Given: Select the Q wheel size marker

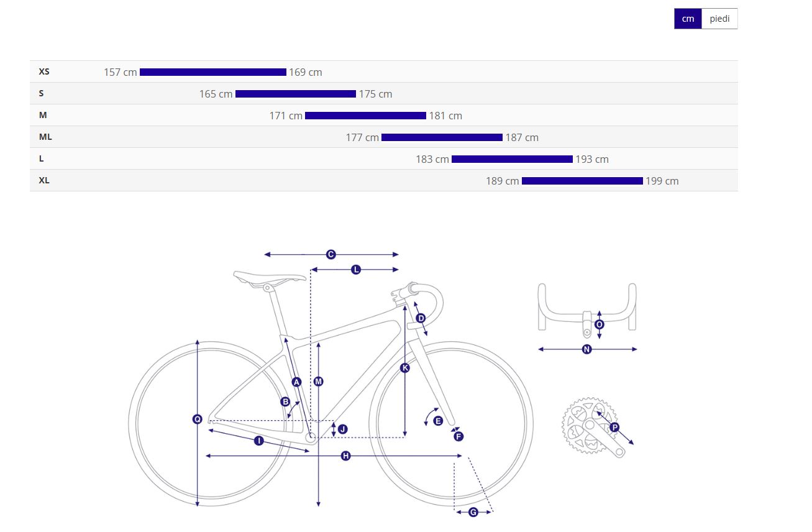Looking at the screenshot, I should 198,420.
